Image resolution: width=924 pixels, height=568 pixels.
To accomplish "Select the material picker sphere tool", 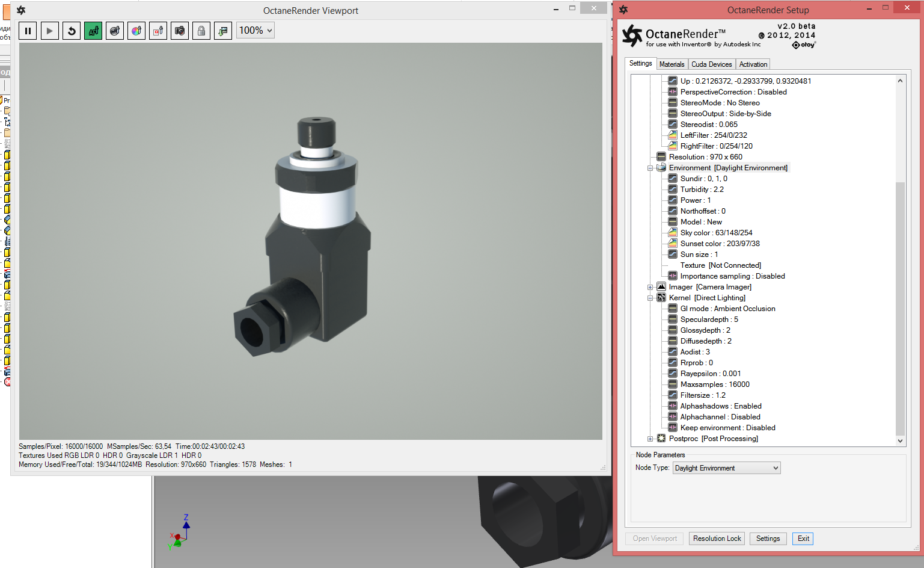I will pyautogui.click(x=115, y=31).
